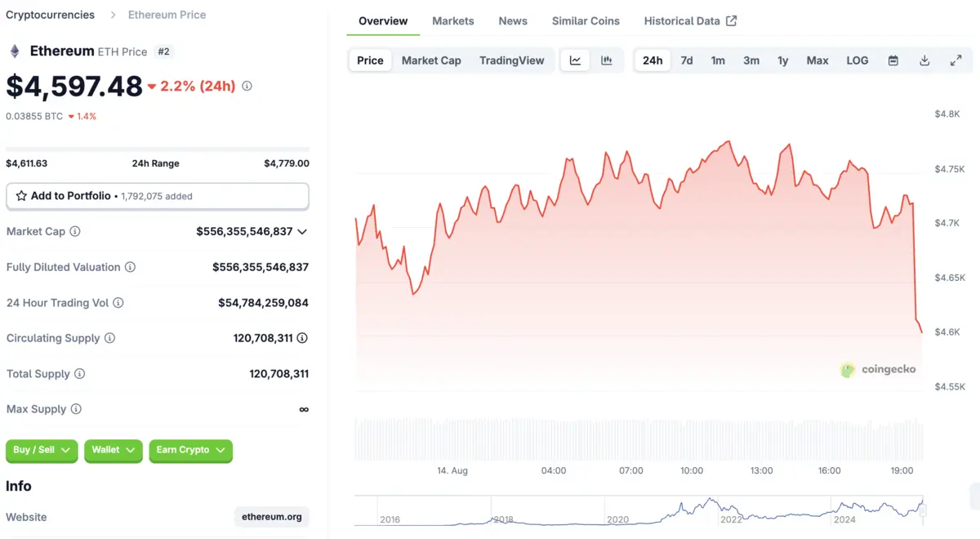
Task: Download chart data icon
Action: pyautogui.click(x=924, y=60)
